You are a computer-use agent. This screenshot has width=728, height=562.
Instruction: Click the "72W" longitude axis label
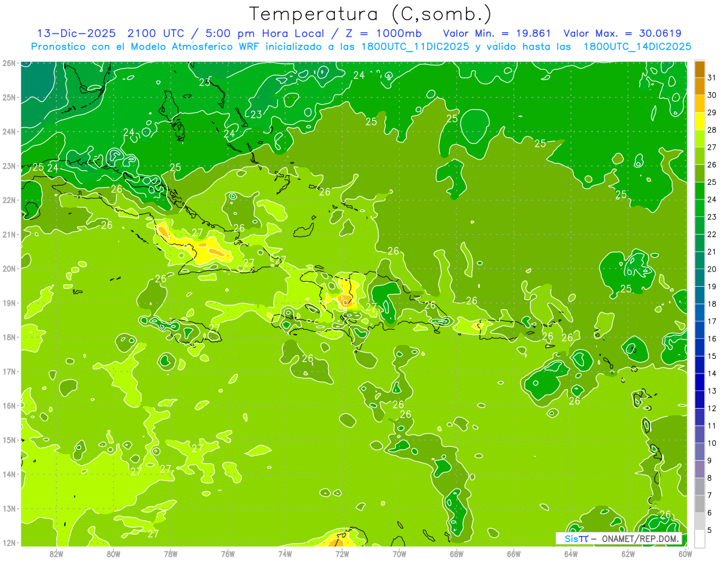point(342,554)
